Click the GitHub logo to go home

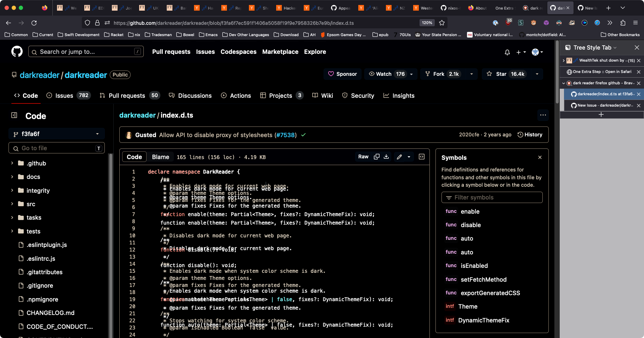click(x=17, y=51)
